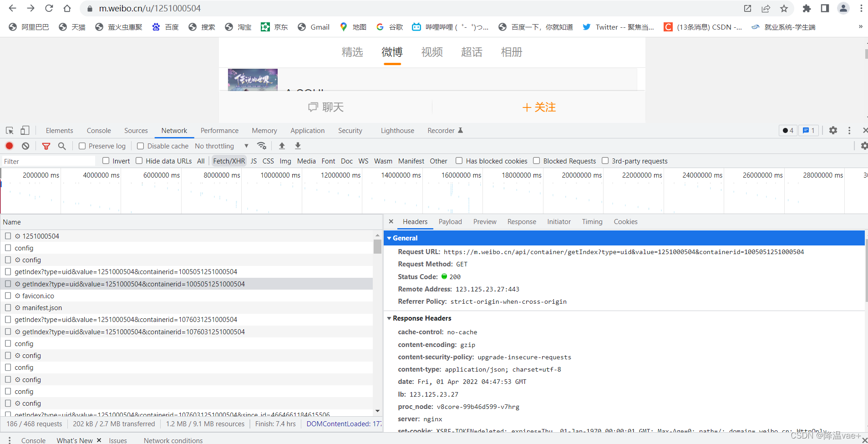
Task: Reload the current Weibo page
Action: [49, 8]
